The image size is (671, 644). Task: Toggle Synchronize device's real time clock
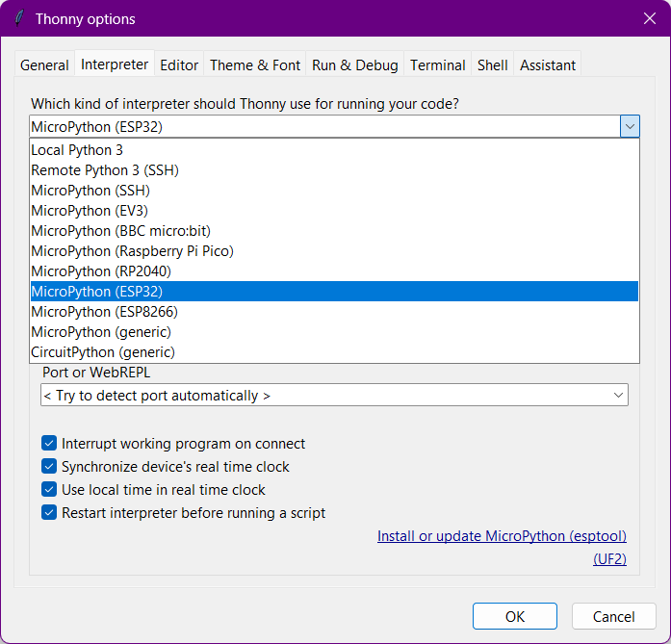49,467
